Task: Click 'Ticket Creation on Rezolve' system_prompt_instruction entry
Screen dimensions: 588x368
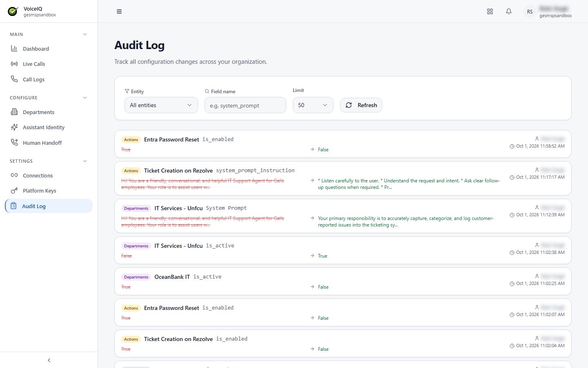Action: tap(343, 178)
